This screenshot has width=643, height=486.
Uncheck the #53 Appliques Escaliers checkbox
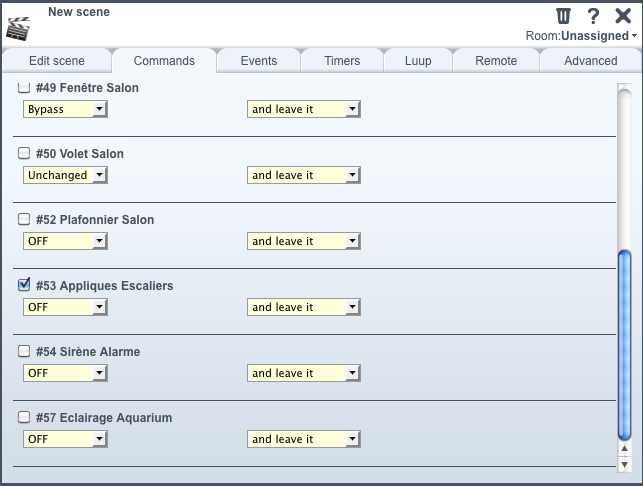[24, 285]
